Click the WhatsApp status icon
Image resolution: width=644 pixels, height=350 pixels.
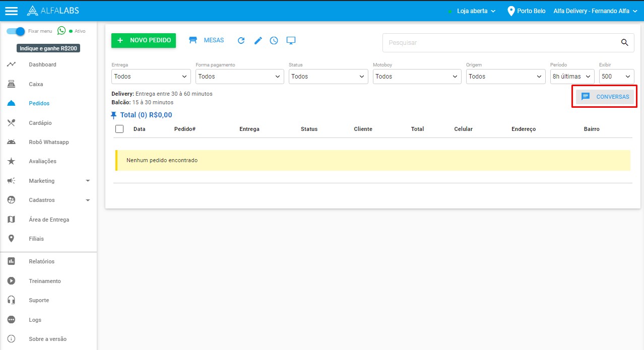pos(61,31)
